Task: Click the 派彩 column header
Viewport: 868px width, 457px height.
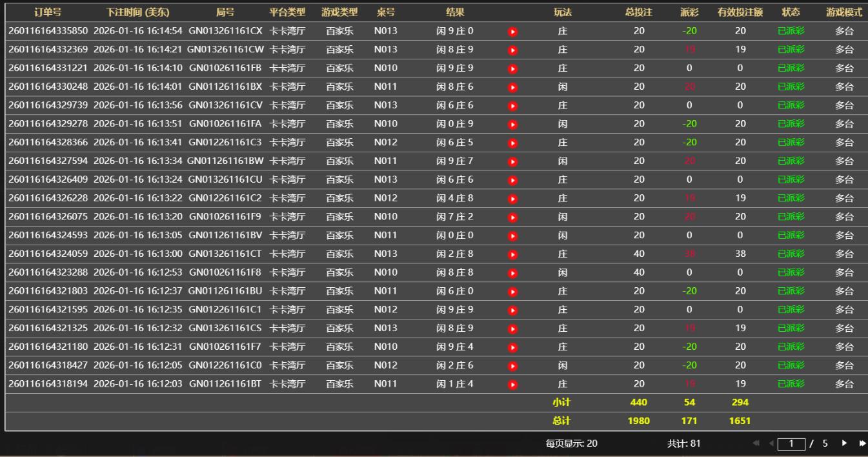Action: click(689, 12)
